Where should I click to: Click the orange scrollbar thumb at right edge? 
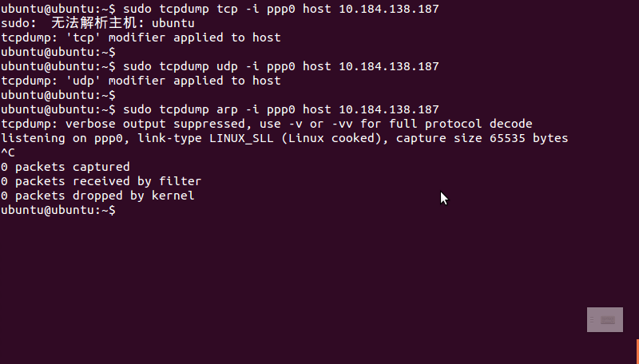click(x=637, y=351)
